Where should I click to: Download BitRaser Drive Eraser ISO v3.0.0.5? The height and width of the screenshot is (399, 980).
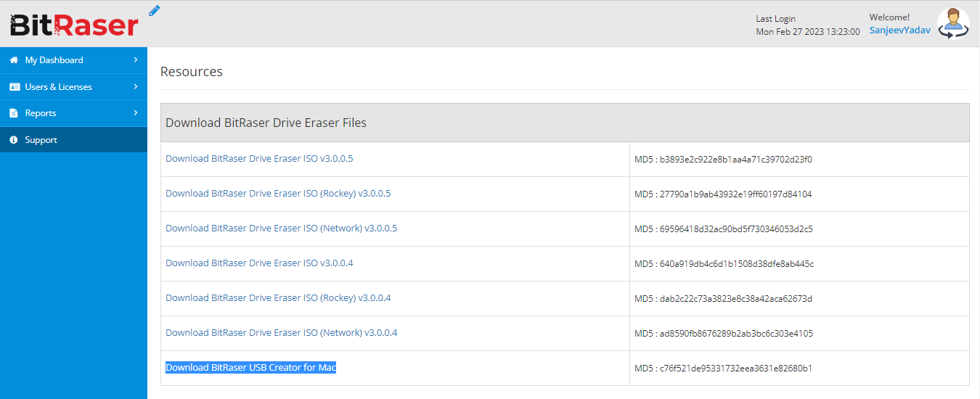pos(259,158)
